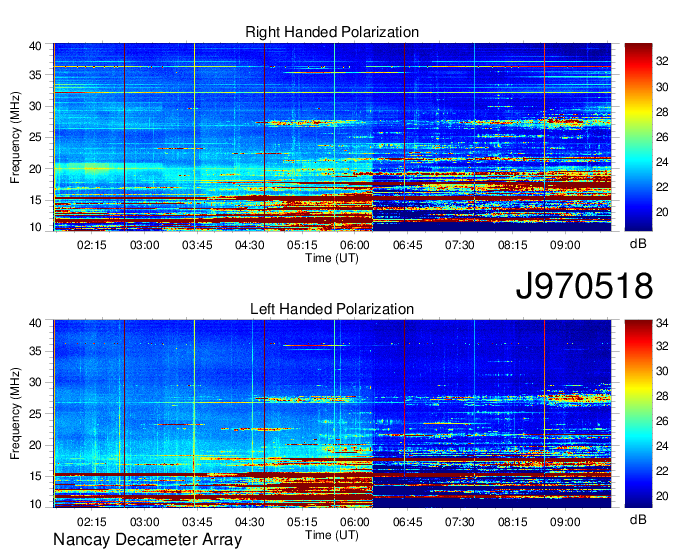
Task: Click the 34 dB tick on Left Handed colorbar
Action: (x=662, y=323)
